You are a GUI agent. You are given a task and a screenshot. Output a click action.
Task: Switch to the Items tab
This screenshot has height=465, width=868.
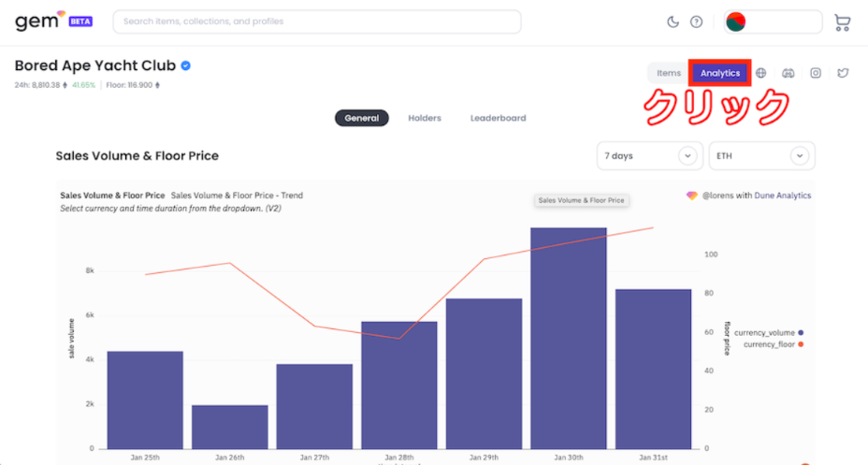tap(669, 73)
